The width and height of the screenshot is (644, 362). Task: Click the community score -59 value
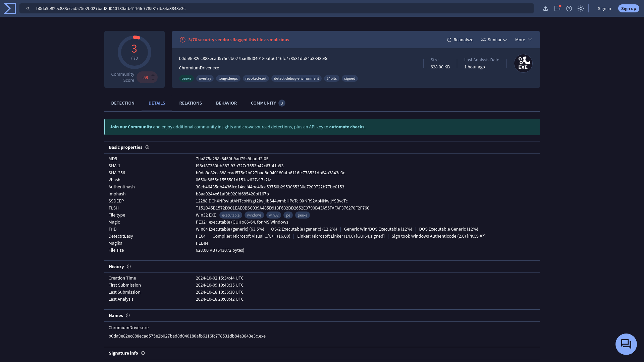(145, 78)
